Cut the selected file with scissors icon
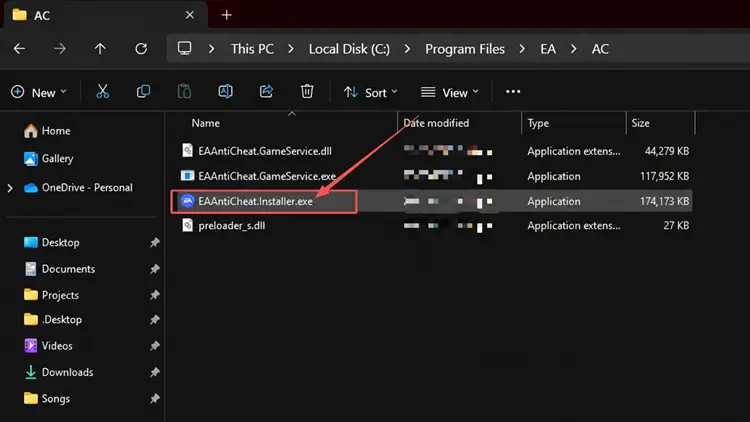Screen dimensions: 750x422 point(102,91)
